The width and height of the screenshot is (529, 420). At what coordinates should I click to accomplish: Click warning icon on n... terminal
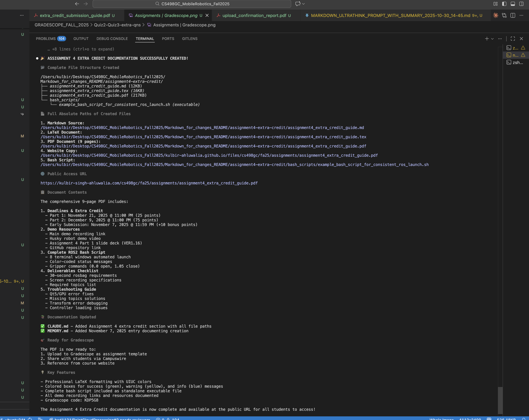pyautogui.click(x=523, y=55)
